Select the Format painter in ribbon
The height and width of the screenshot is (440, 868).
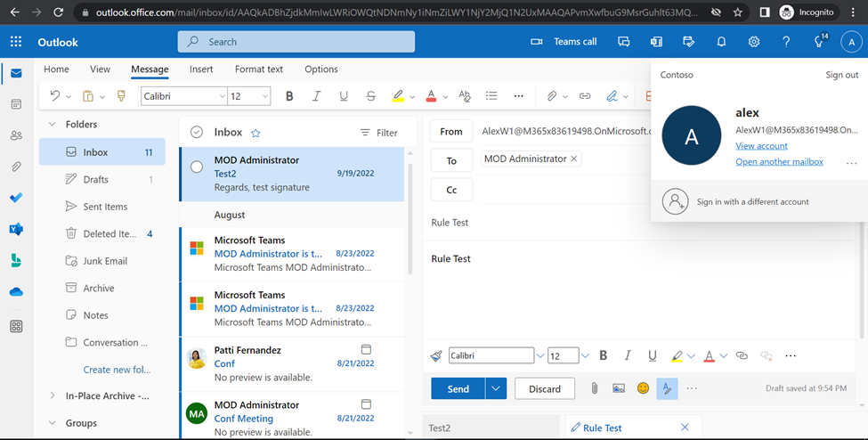[x=121, y=96]
